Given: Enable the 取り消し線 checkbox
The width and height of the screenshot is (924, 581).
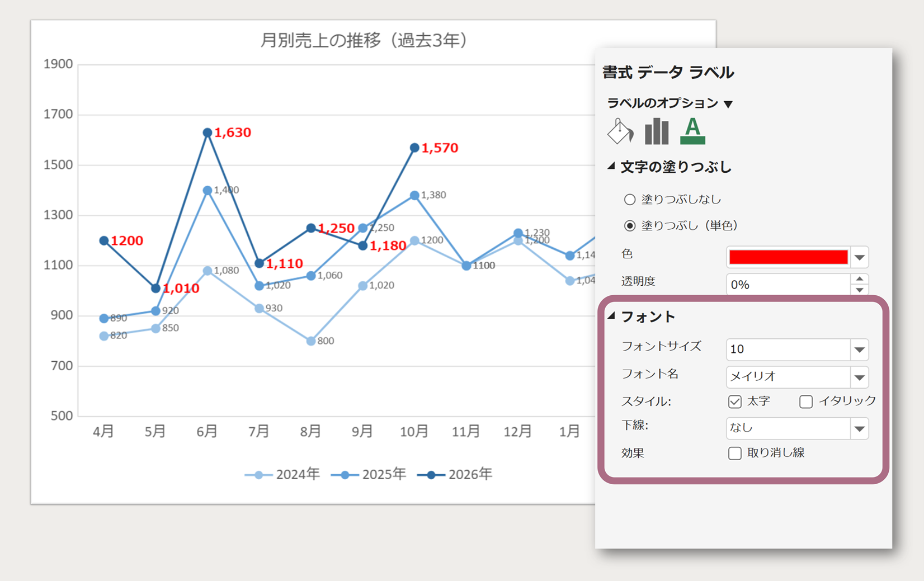Looking at the screenshot, I should click(735, 453).
